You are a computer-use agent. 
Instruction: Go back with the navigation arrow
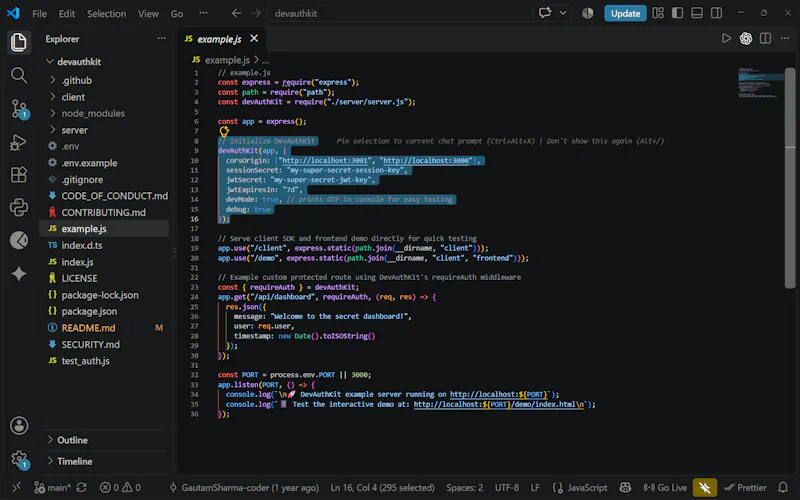236,13
